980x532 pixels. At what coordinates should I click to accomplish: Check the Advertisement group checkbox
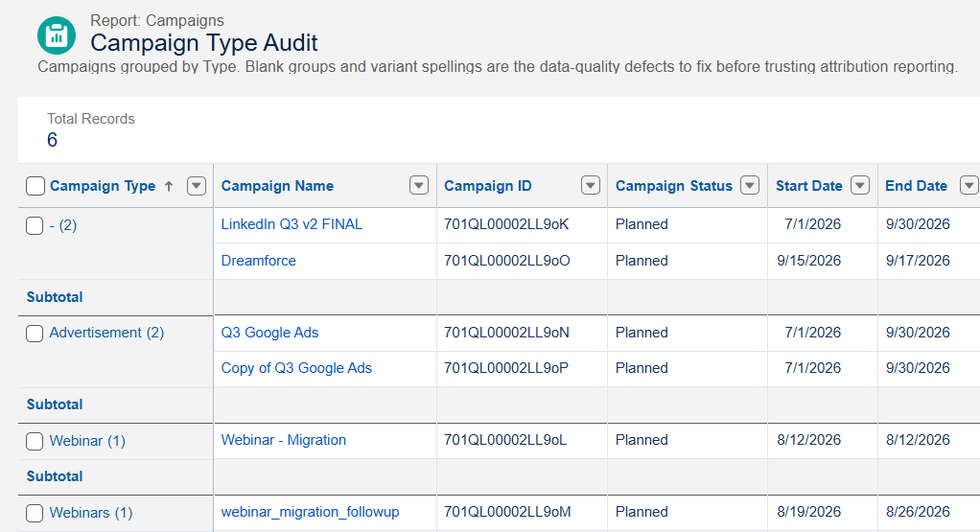(35, 334)
